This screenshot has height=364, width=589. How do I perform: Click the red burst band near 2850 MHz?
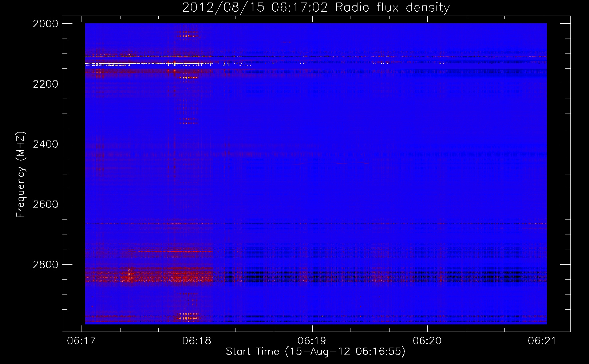coord(149,276)
